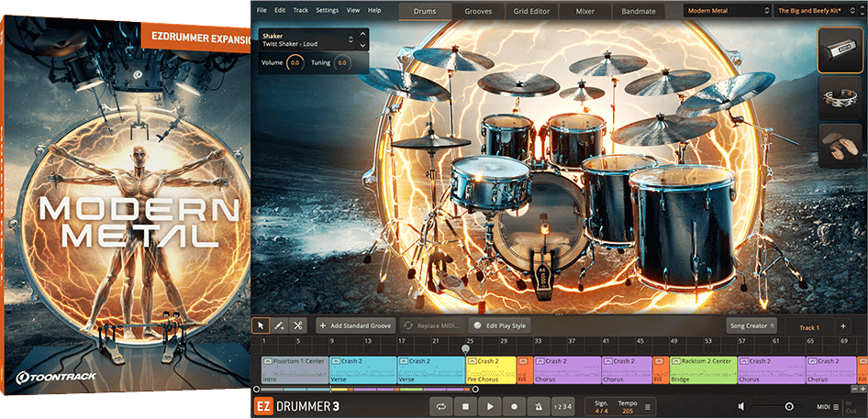Click the Volume knob
The height and width of the screenshot is (419, 868).
[x=295, y=63]
